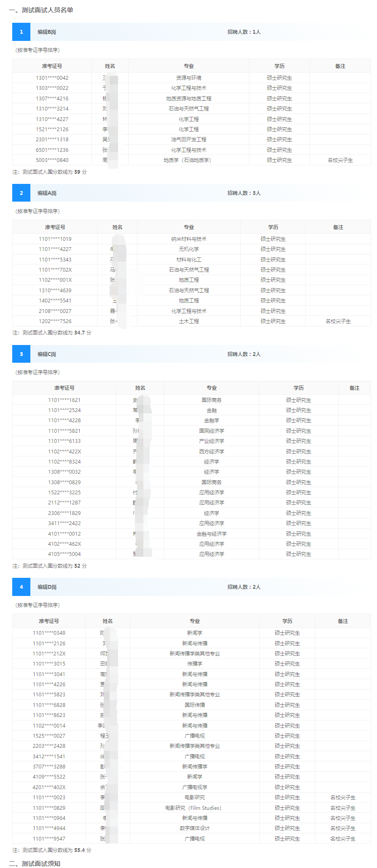Click the blue number 1 badge
This screenshot has width=377, height=868.
[x=21, y=32]
